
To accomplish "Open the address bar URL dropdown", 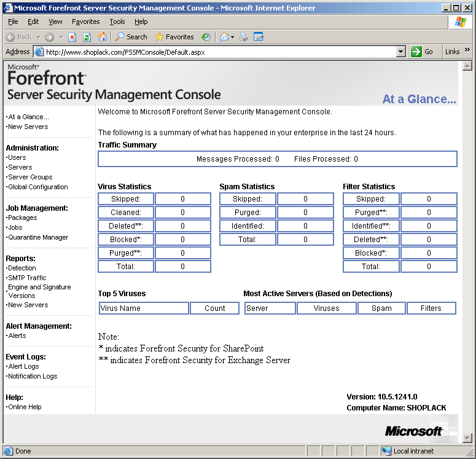I will pyautogui.click(x=400, y=52).
